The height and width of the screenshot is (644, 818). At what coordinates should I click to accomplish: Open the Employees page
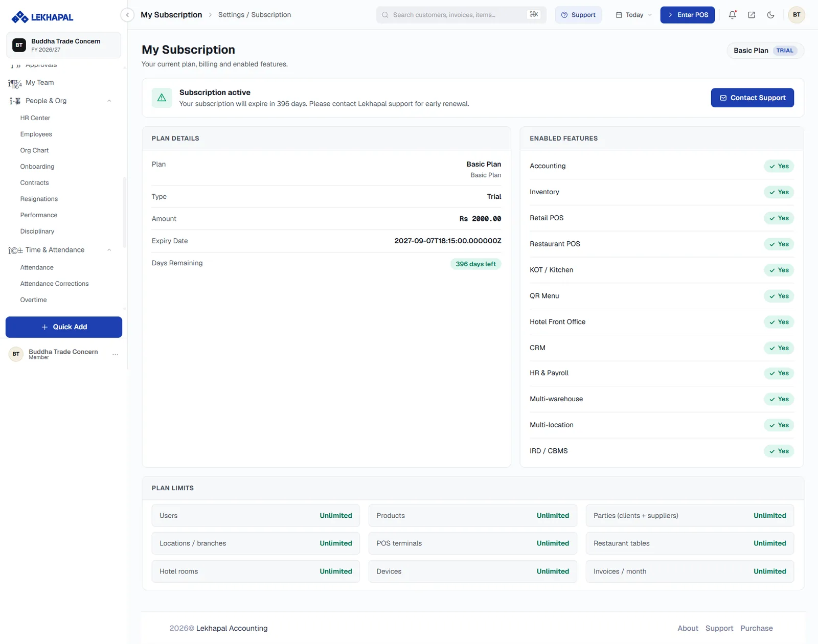coord(36,134)
